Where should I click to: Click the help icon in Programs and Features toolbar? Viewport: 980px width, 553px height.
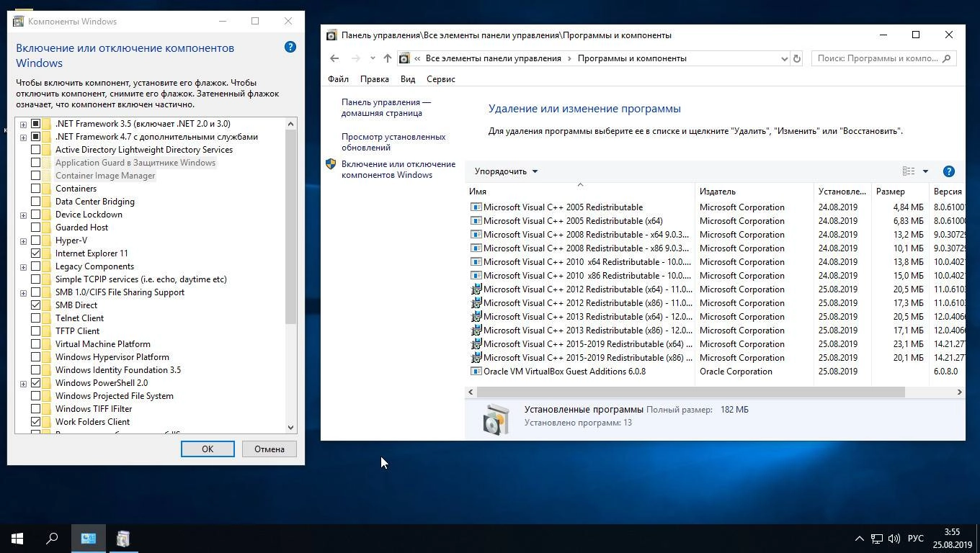click(x=949, y=171)
